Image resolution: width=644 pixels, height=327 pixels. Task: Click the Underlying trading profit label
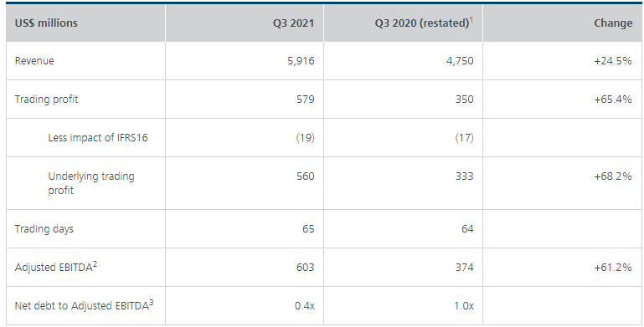(x=91, y=183)
